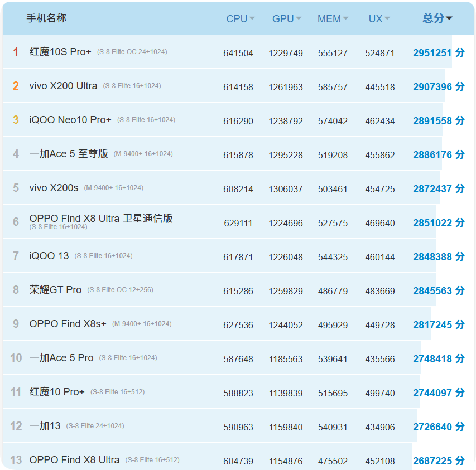This screenshot has height=470, width=476.
Task: Click the spec label (S-8 Elite 24+1024)
Action: coord(95,426)
